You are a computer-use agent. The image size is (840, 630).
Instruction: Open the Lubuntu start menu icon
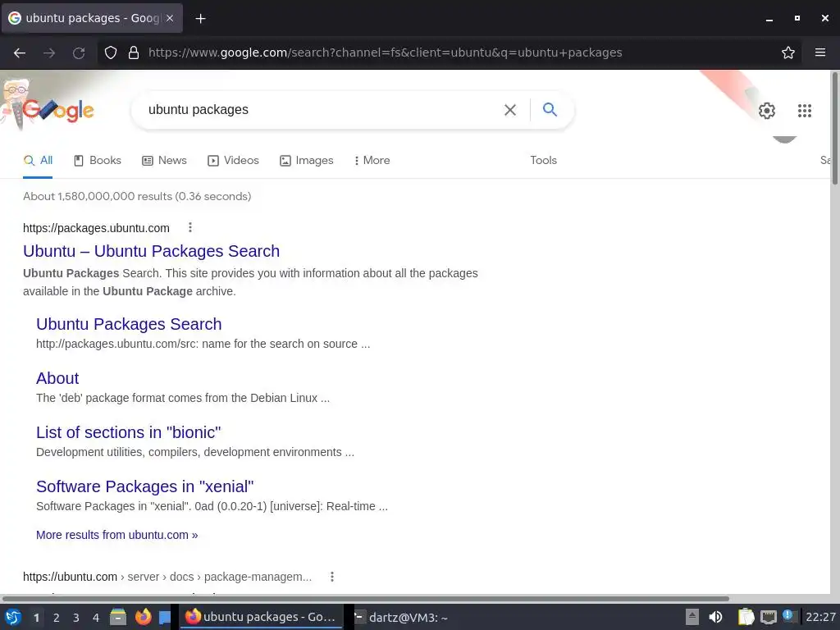coord(13,618)
